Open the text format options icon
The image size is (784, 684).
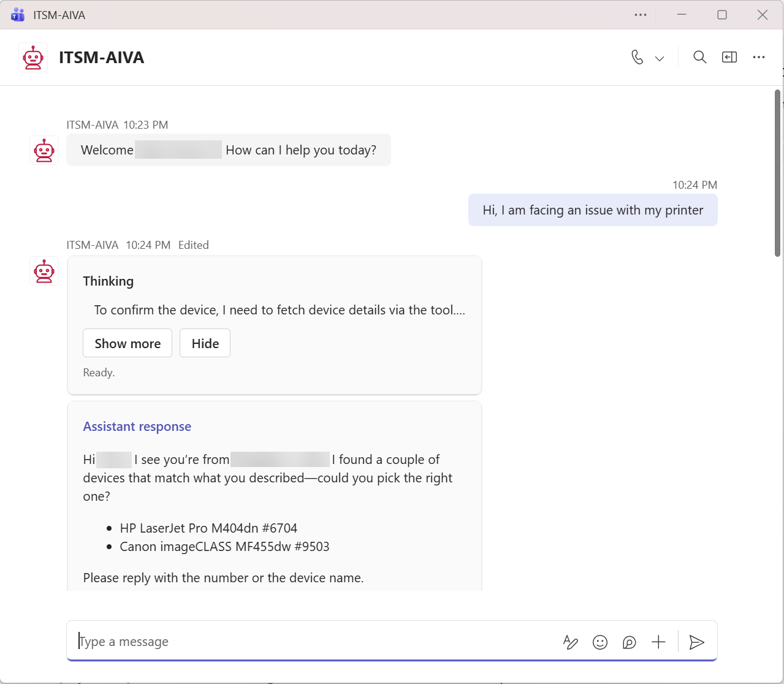[x=570, y=642]
